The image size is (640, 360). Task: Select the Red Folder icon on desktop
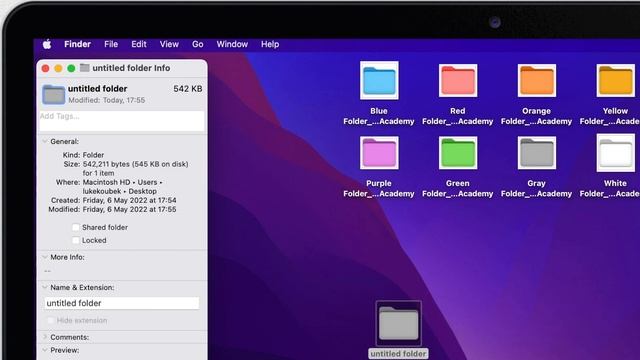click(458, 80)
